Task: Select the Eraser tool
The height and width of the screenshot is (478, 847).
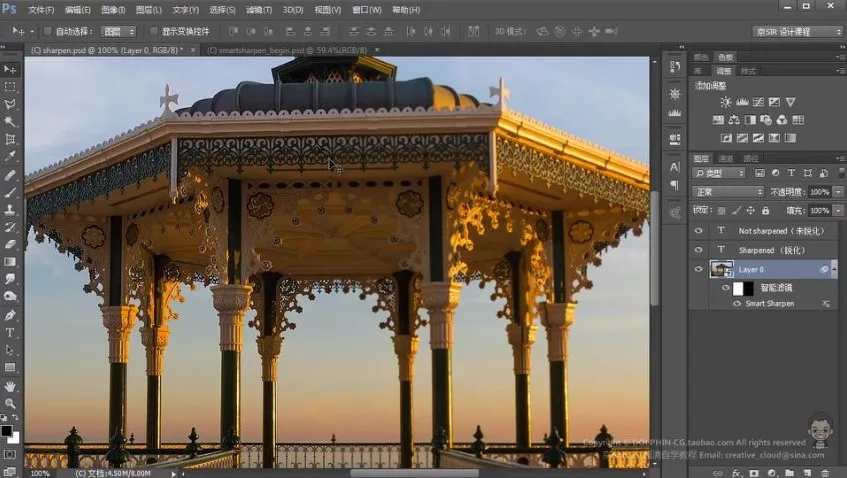Action: click(x=10, y=244)
